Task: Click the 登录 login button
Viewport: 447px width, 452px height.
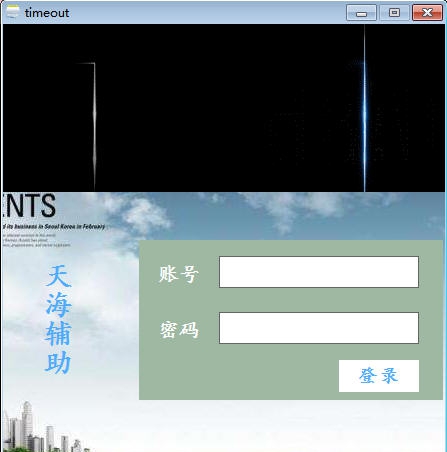Action: point(379,376)
